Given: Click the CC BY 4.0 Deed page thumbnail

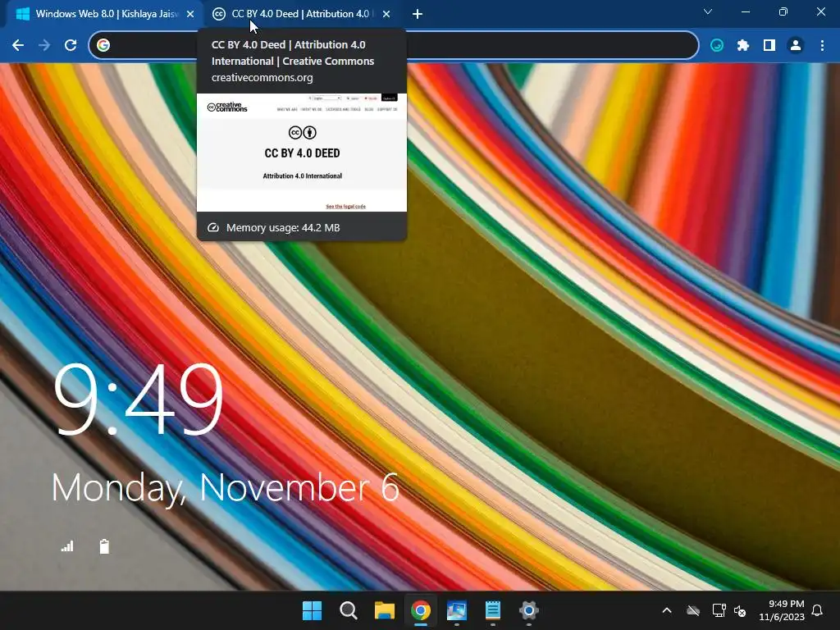Looking at the screenshot, I should [x=302, y=153].
